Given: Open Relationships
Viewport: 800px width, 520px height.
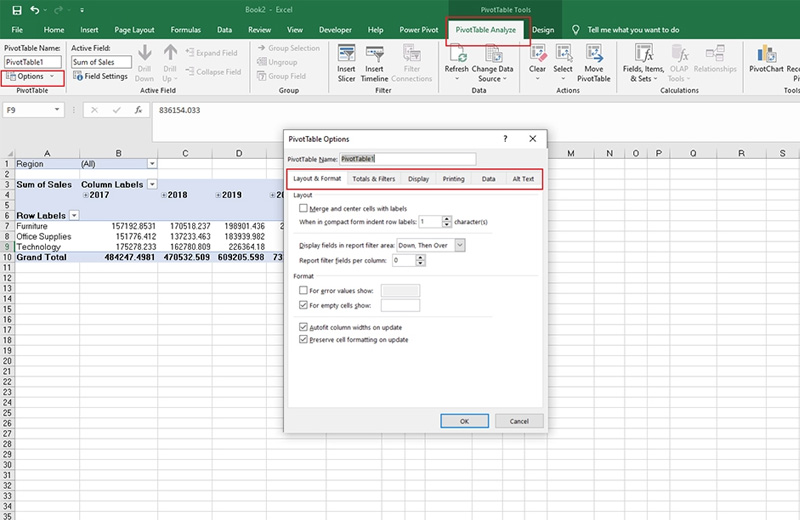Looking at the screenshot, I should pos(715,59).
